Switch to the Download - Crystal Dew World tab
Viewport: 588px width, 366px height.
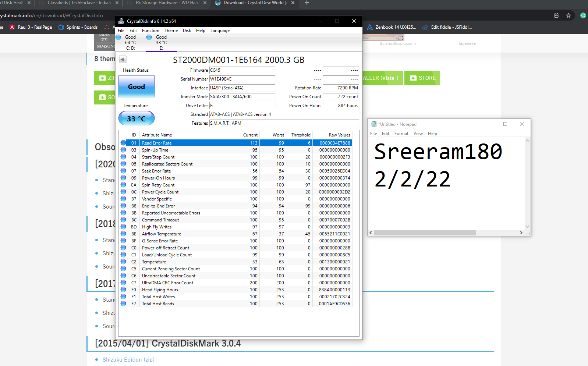pyautogui.click(x=255, y=3)
